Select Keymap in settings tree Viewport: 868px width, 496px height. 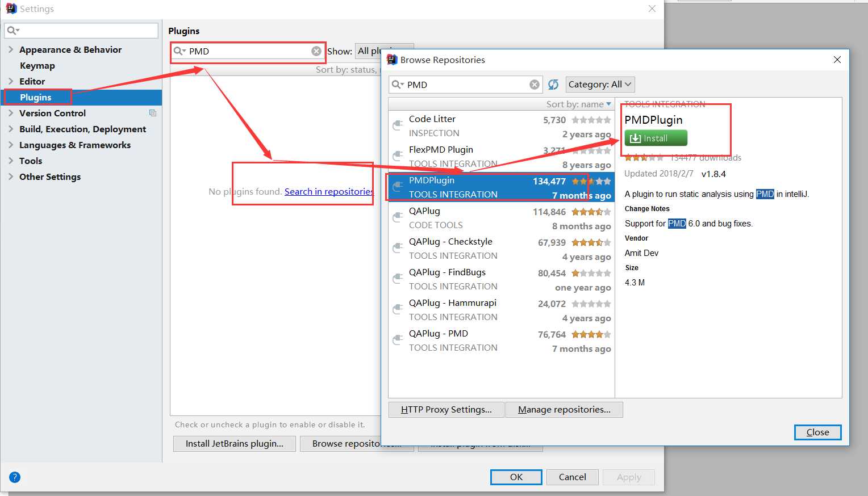(x=37, y=65)
